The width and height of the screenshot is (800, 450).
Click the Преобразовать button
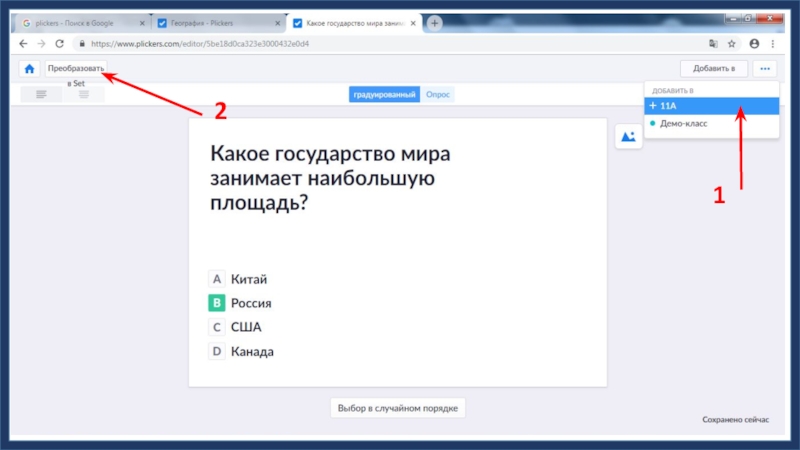click(x=75, y=68)
